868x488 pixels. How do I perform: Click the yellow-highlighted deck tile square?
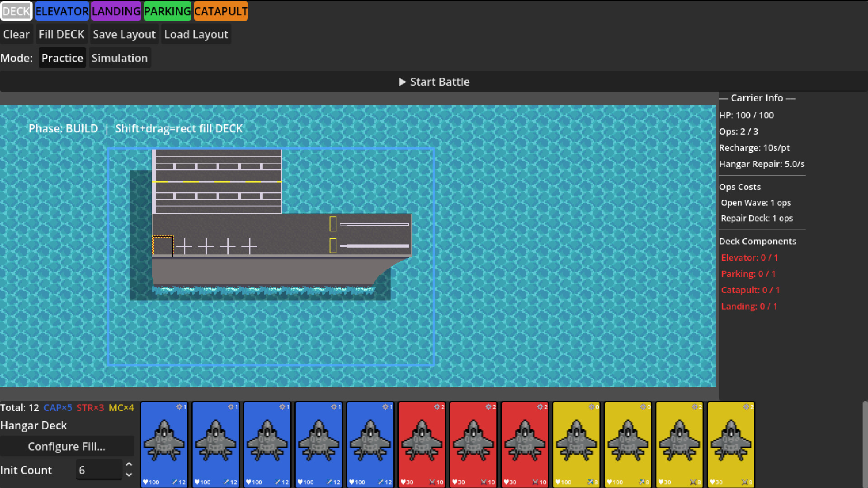(163, 246)
